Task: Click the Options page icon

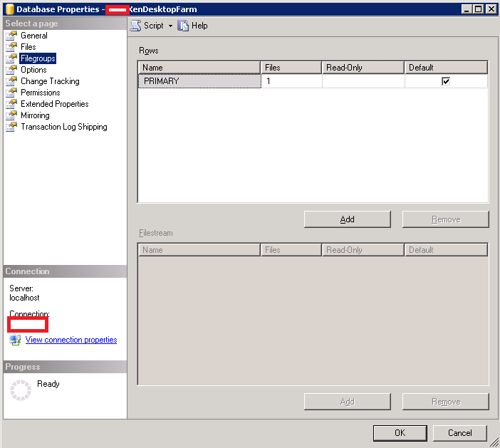Action: tap(11, 70)
